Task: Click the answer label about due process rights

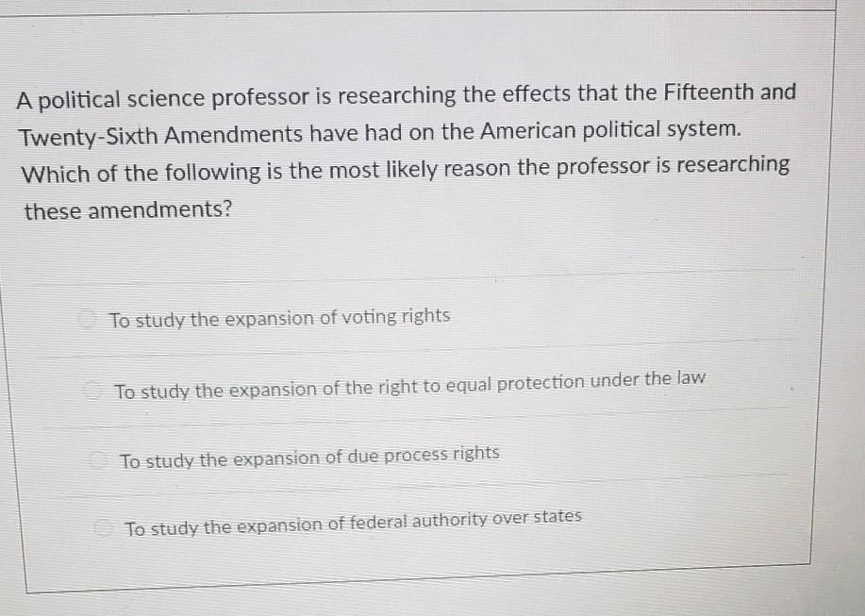Action: (x=309, y=458)
